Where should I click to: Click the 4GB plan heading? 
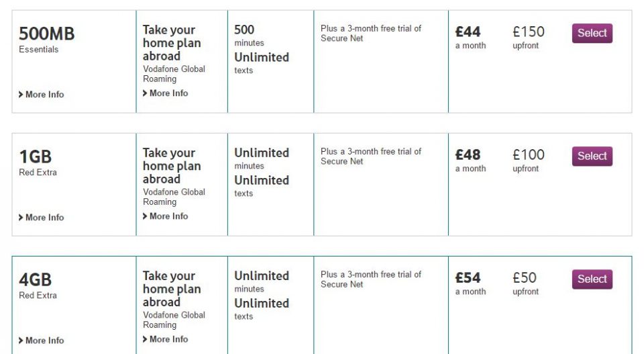(x=36, y=279)
